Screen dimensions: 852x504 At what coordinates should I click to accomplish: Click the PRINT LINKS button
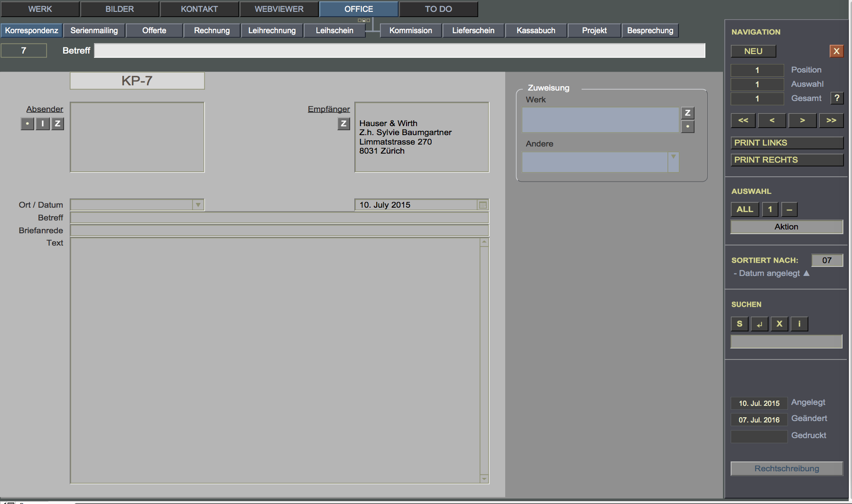[787, 143]
